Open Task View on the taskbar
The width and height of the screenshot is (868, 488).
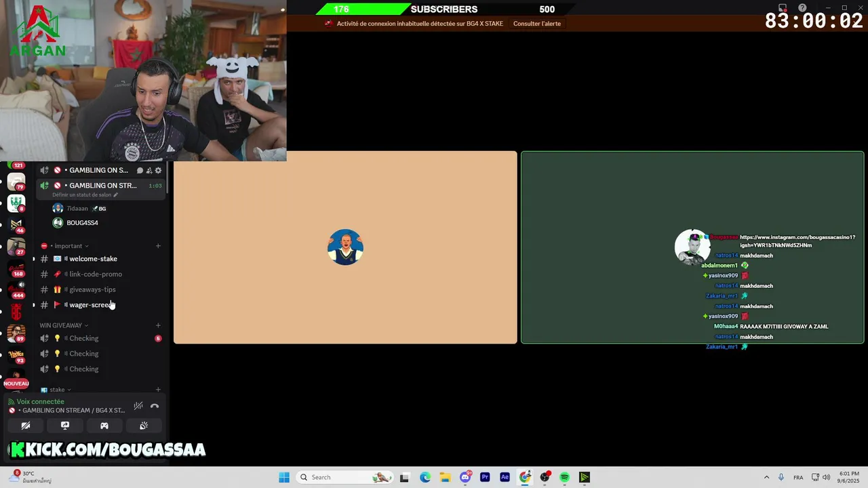[x=404, y=477]
